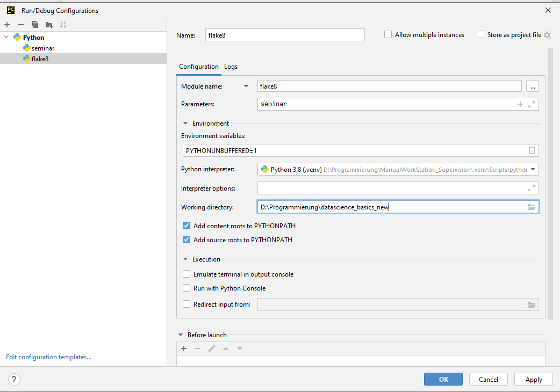
Task: Click the Apply button
Action: 533,380
